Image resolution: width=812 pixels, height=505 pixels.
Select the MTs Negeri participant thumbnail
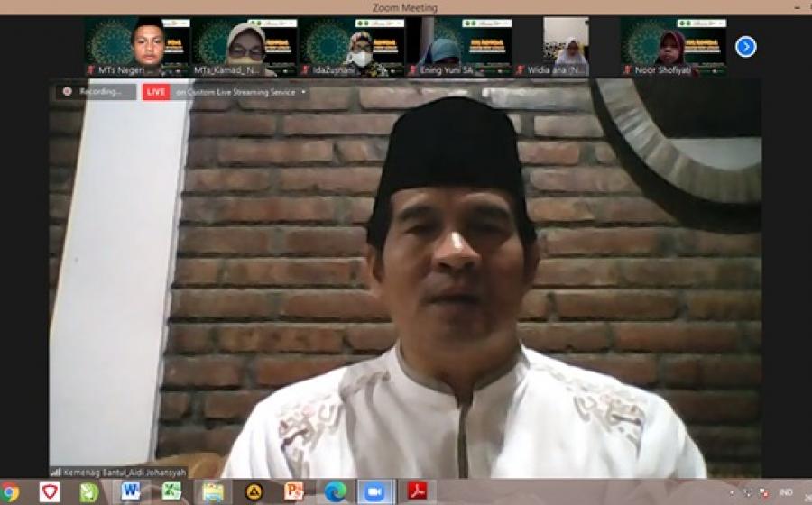pyautogui.click(x=137, y=46)
